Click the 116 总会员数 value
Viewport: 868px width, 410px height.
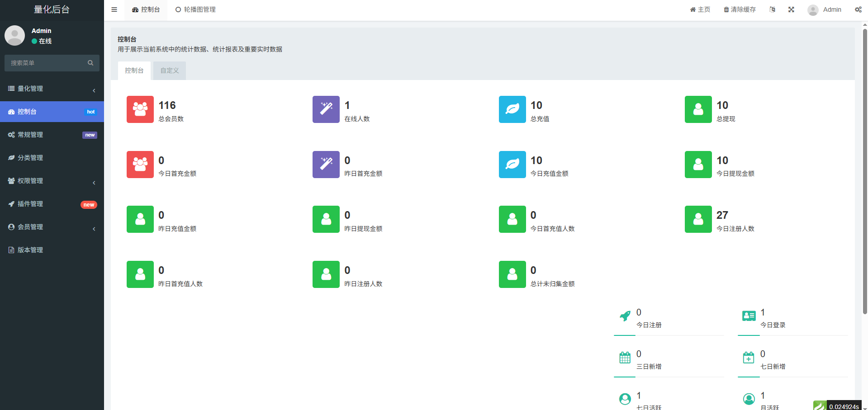point(167,105)
